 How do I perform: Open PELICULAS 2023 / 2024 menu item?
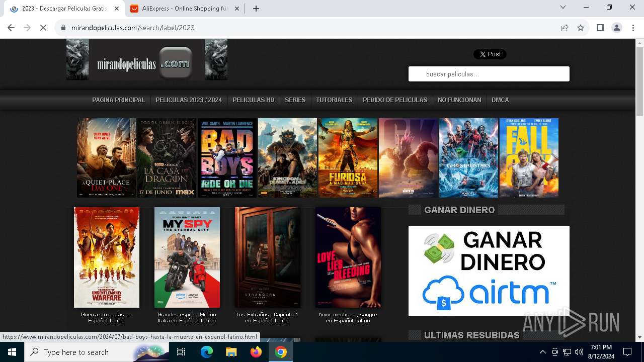coord(189,100)
